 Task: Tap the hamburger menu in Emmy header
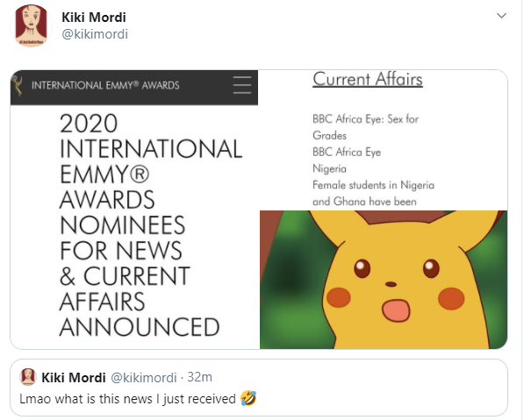coord(242,85)
